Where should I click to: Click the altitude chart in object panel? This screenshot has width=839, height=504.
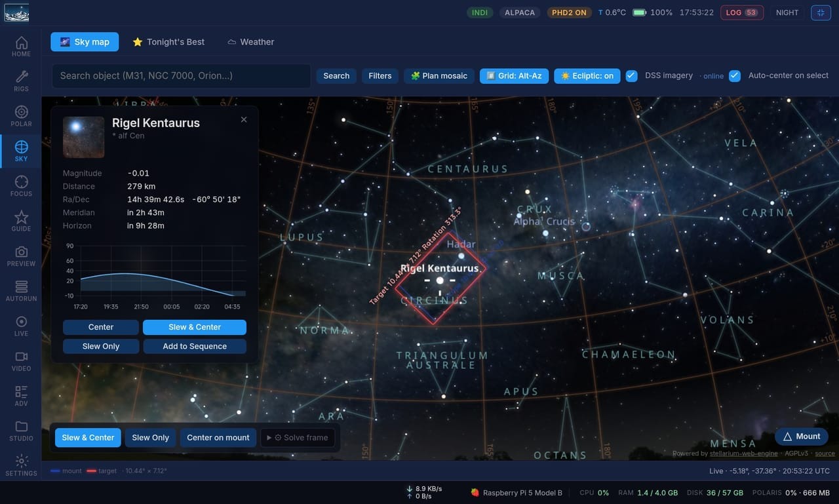pos(155,275)
